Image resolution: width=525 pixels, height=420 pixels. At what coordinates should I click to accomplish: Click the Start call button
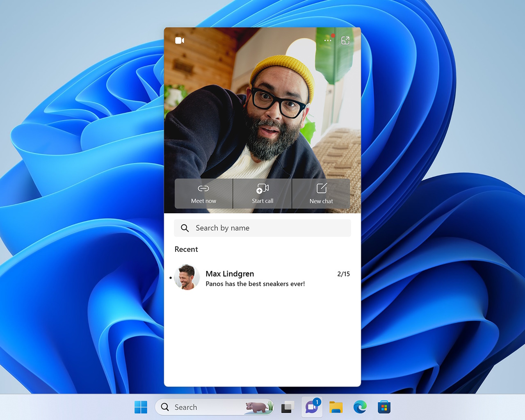click(262, 194)
